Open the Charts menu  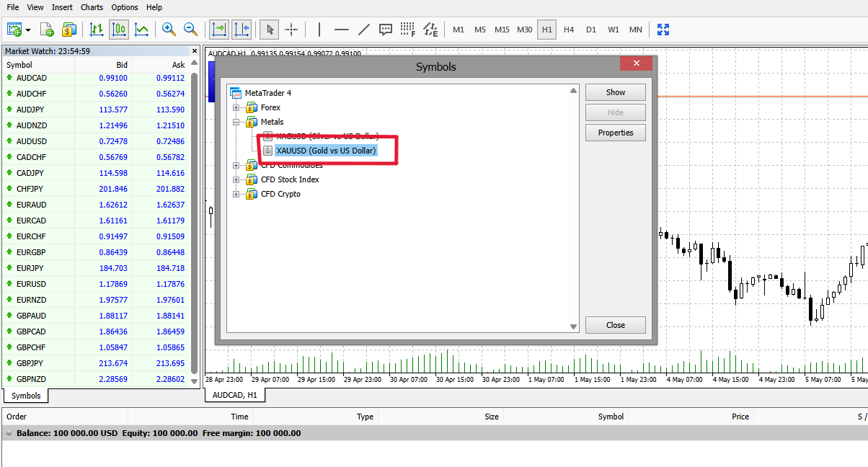pos(92,7)
